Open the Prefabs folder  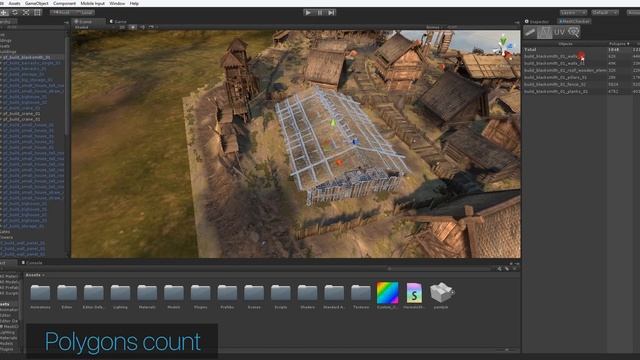227,296
